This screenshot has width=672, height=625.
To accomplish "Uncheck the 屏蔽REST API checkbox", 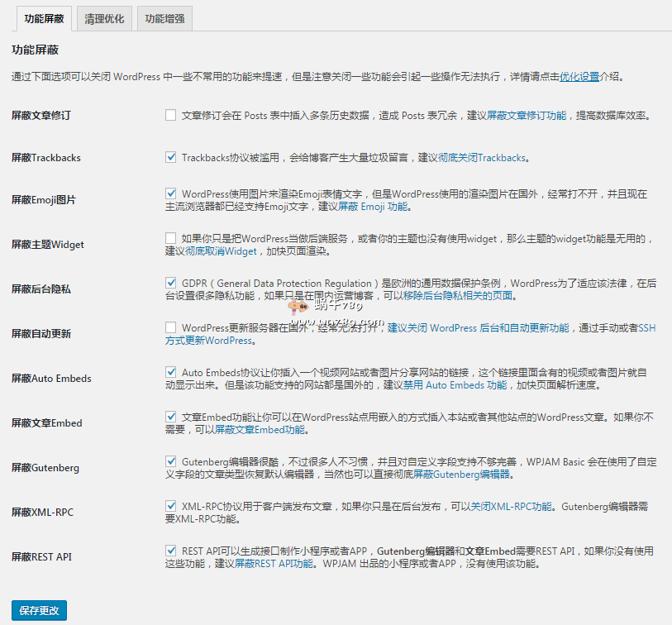I will pyautogui.click(x=171, y=551).
